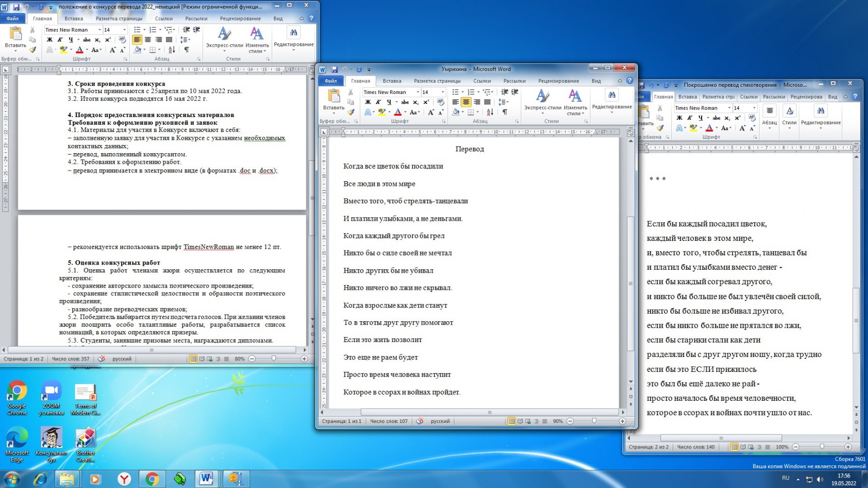The width and height of the screenshot is (868, 488).
Task: Toggle bold in the положение о конкурсе window
Action: [x=50, y=40]
